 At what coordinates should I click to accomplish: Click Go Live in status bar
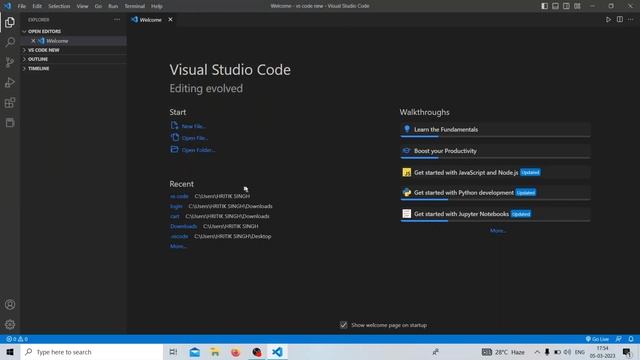click(597, 339)
